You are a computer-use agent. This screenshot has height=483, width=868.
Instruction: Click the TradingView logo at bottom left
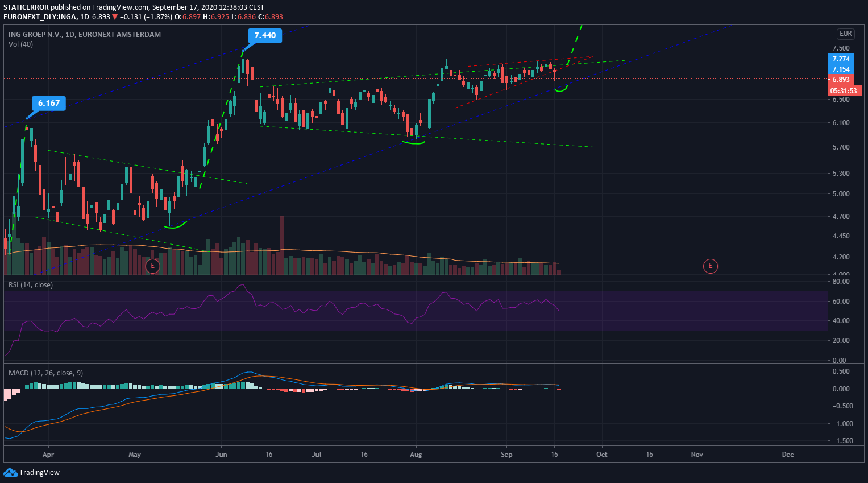(x=31, y=472)
